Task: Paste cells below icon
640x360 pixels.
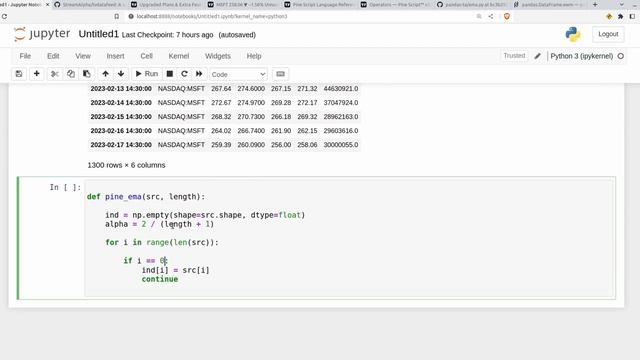Action: coord(87,74)
